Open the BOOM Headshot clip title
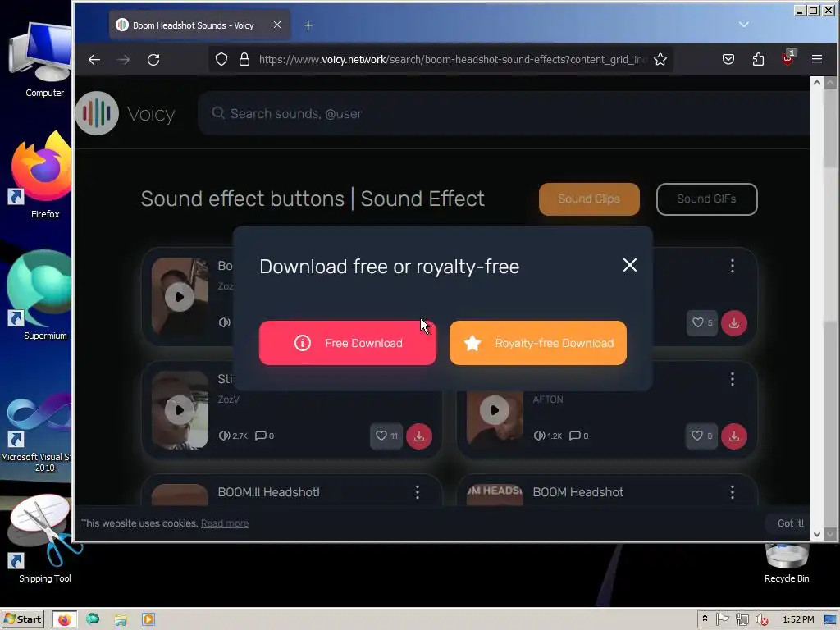The width and height of the screenshot is (840, 630). [577, 492]
